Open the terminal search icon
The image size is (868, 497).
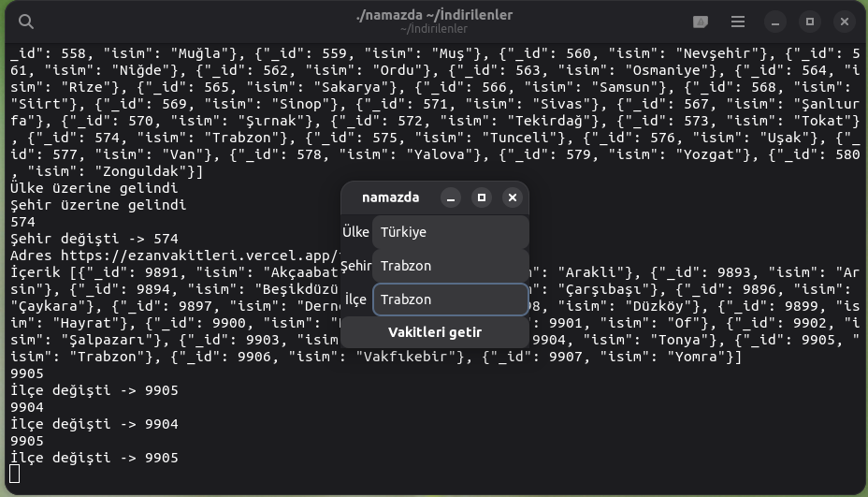click(27, 22)
